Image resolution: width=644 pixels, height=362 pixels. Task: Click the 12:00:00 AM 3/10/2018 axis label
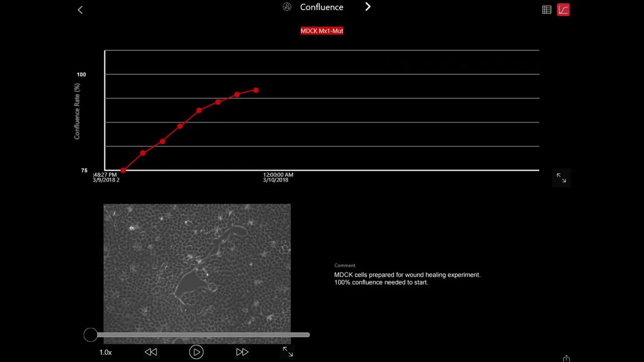click(278, 177)
